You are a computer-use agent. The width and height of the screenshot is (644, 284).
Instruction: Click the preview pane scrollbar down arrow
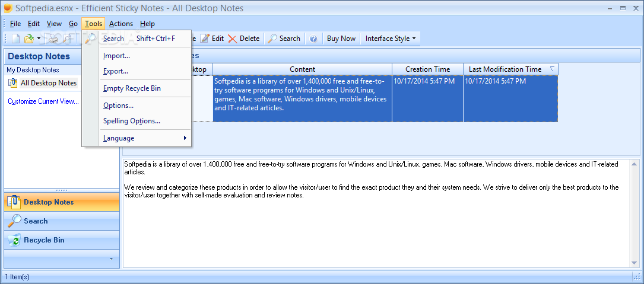point(634,263)
